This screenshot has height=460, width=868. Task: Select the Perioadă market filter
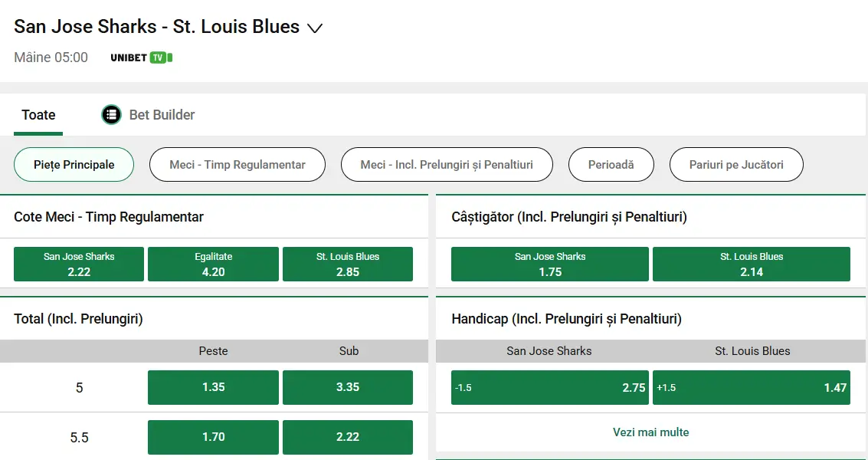611,164
